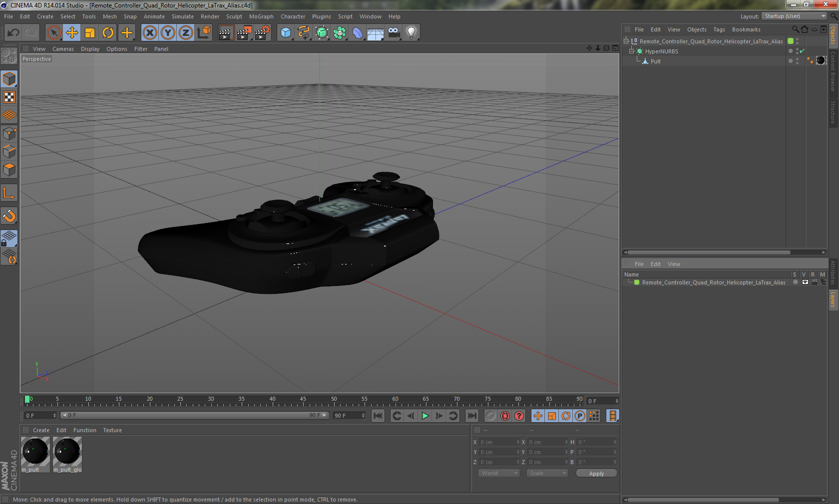Image resolution: width=839 pixels, height=504 pixels.
Task: Activate the Move tool
Action: point(72,33)
